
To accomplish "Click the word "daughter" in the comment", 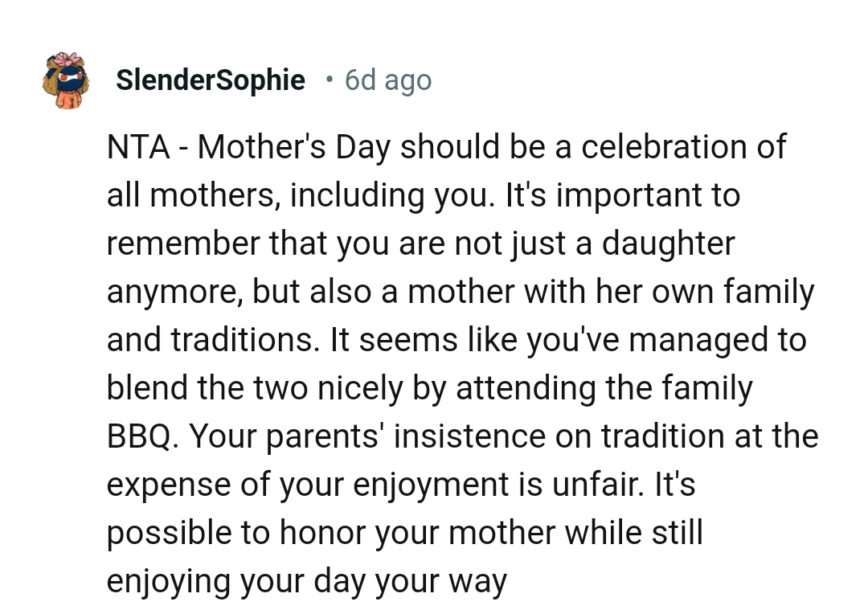I will (x=669, y=244).
